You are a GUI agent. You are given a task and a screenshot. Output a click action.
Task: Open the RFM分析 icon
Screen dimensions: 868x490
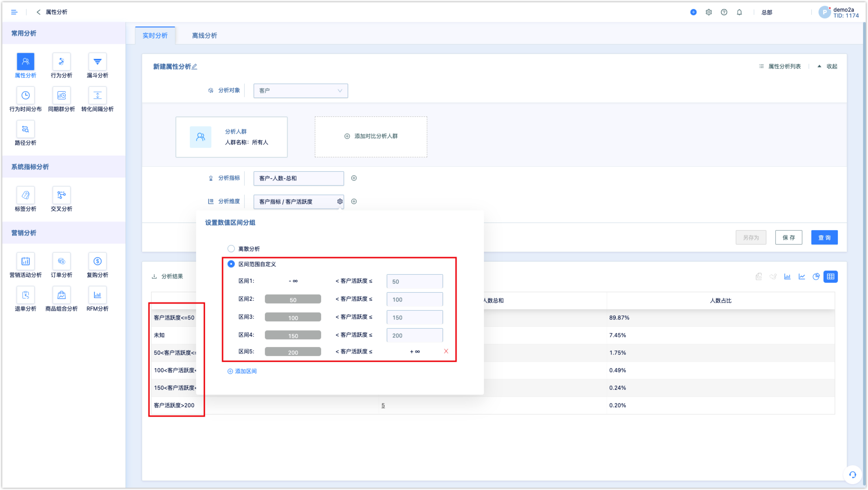(97, 295)
